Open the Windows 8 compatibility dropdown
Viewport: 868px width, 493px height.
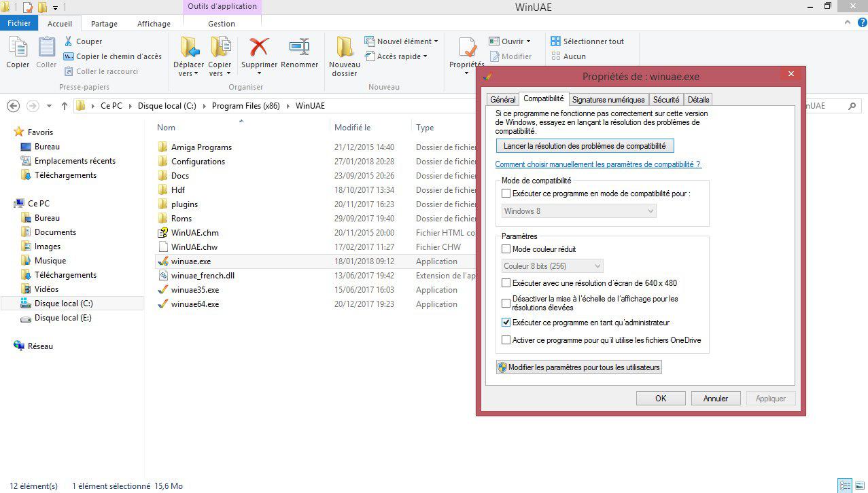point(578,211)
